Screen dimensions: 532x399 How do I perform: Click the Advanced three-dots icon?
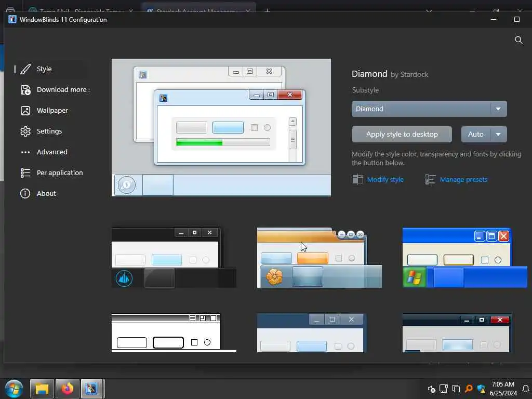[25, 152]
